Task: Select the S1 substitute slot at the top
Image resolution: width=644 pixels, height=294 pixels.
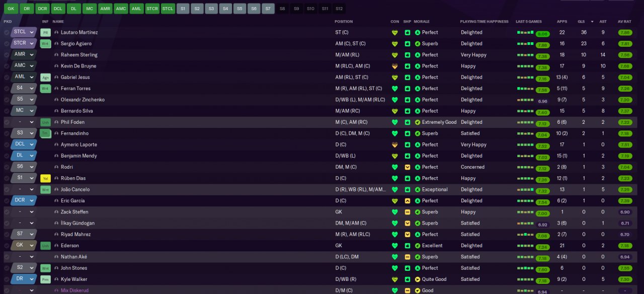Action: (183, 9)
